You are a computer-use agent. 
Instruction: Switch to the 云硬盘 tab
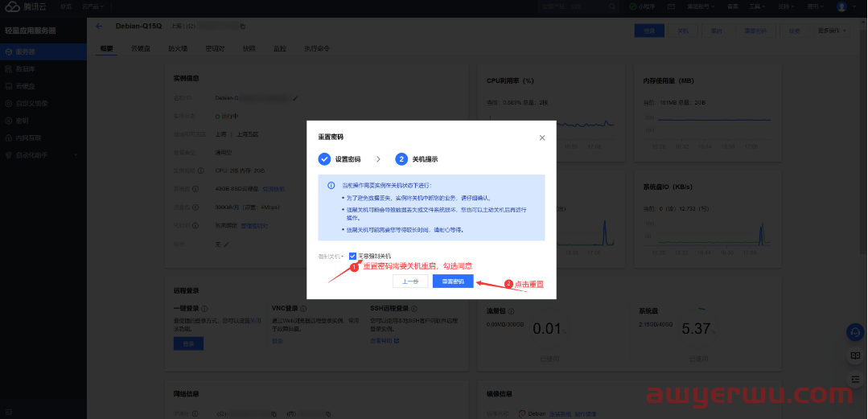tap(141, 48)
